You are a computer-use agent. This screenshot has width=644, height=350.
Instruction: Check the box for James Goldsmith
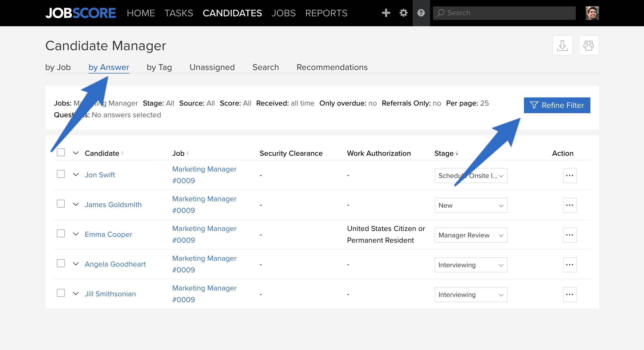61,204
